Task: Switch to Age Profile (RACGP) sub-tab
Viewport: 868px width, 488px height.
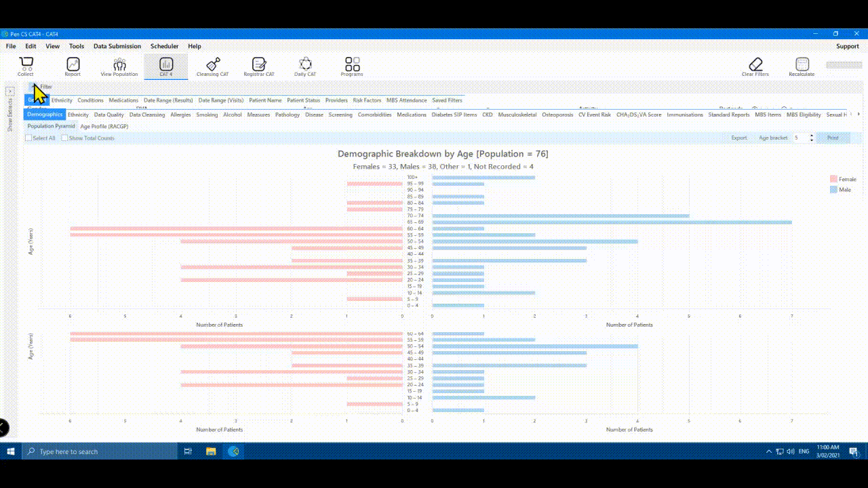Action: 104,126
